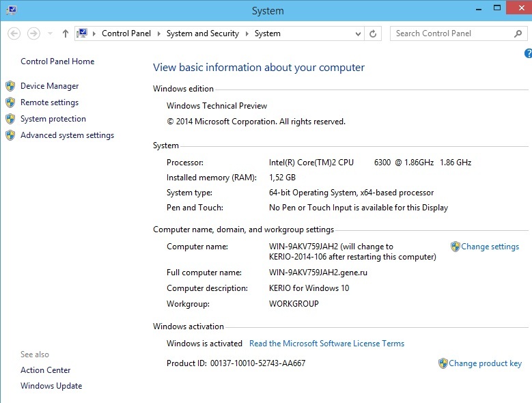Open Advanced system settings
Viewport: 532px width, 403px height.
pyautogui.click(x=67, y=135)
